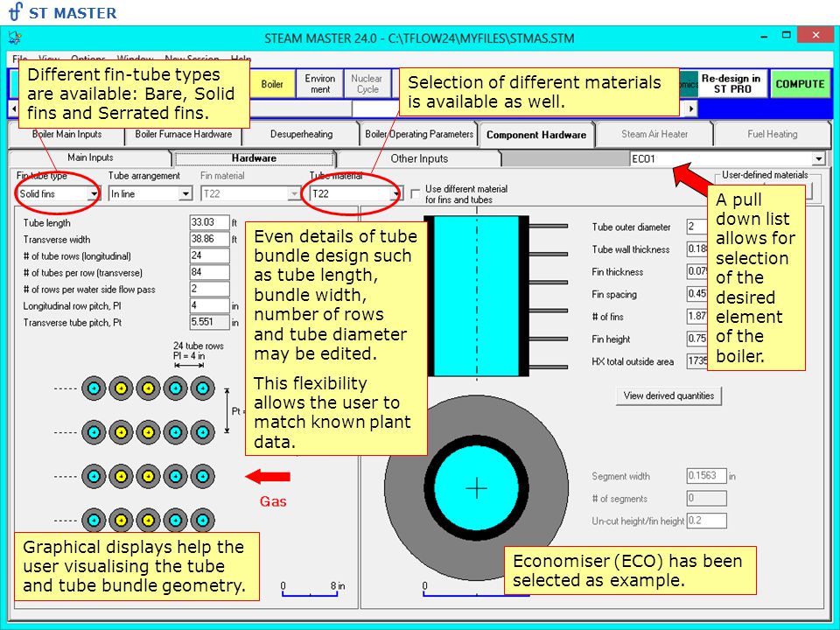This screenshot has width=840, height=630.
Task: Enable Use different material for fins and tubes
Action: [x=415, y=194]
